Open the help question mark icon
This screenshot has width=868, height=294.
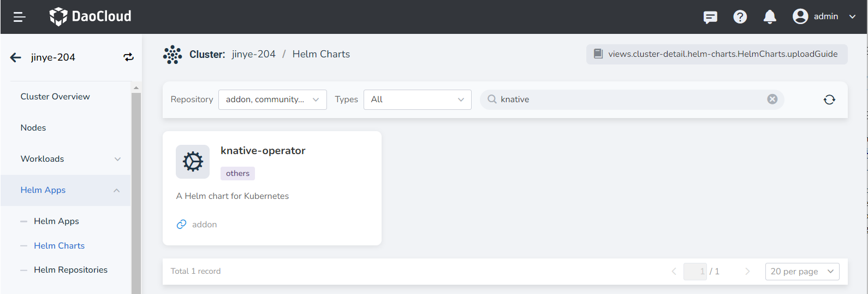click(x=740, y=17)
